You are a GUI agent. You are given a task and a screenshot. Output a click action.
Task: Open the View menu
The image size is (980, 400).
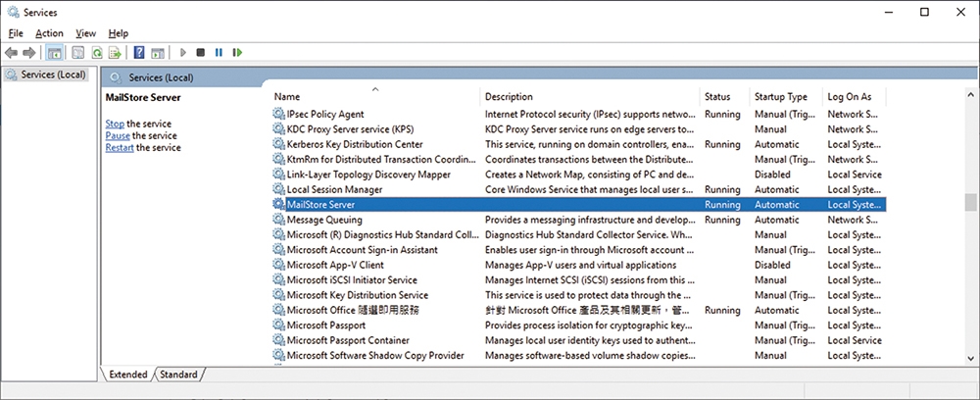click(85, 33)
